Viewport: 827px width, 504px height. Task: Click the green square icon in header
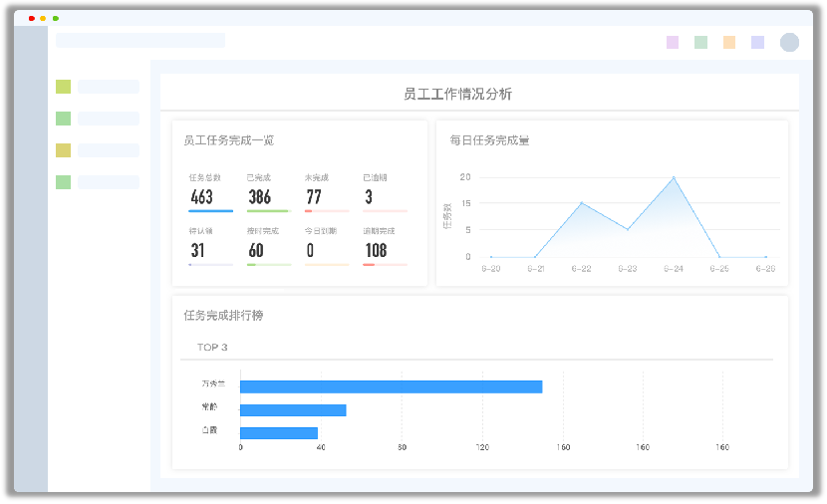(x=700, y=42)
